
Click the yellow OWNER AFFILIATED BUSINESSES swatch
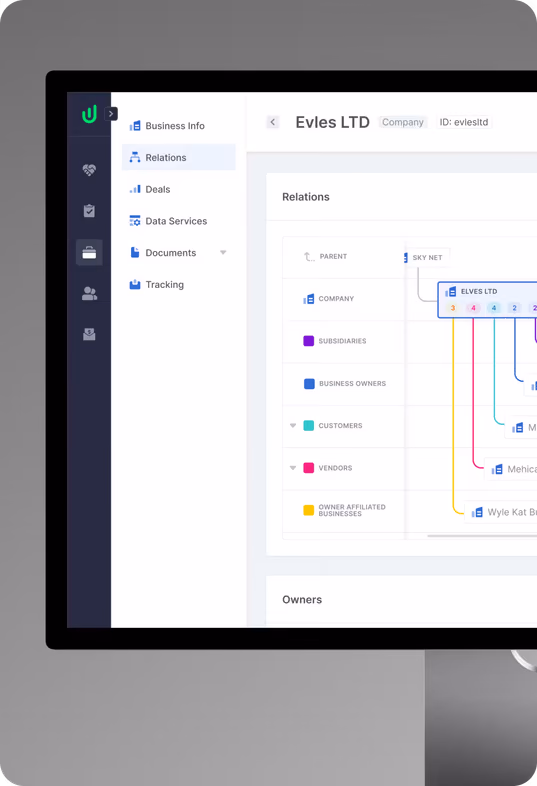pos(309,510)
